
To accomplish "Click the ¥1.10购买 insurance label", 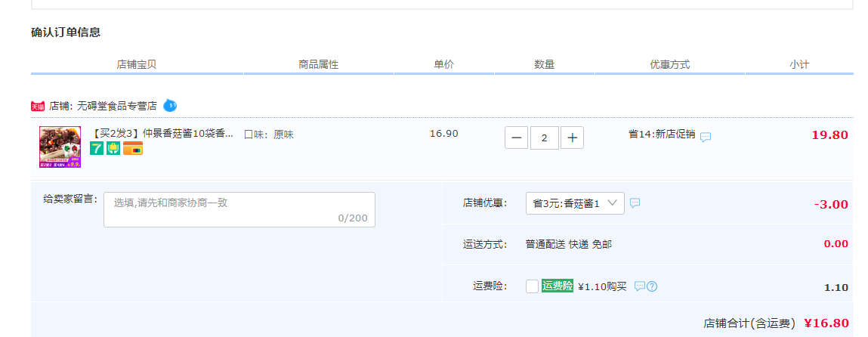I will 602,286.
